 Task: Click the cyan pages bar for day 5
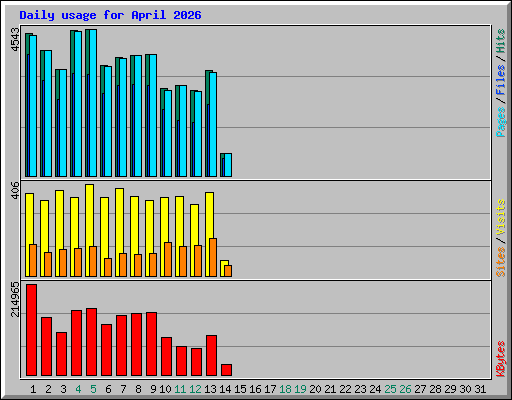coord(93,103)
